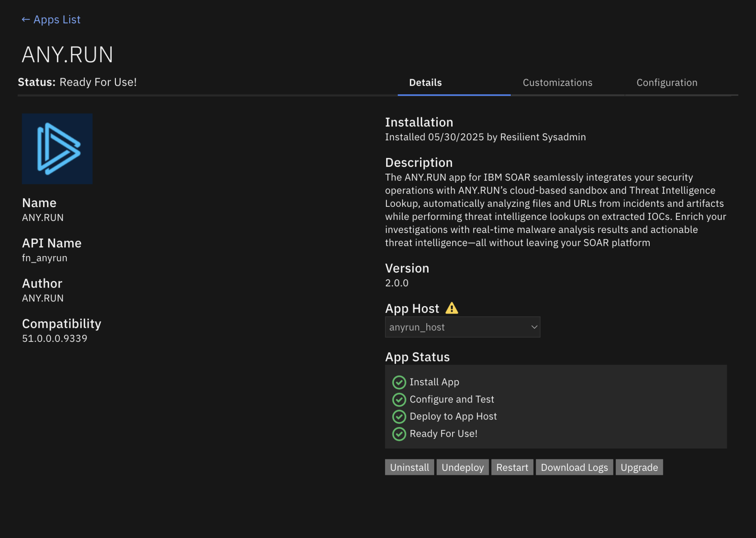The image size is (756, 538).
Task: Open the Configuration tab
Action: click(667, 83)
